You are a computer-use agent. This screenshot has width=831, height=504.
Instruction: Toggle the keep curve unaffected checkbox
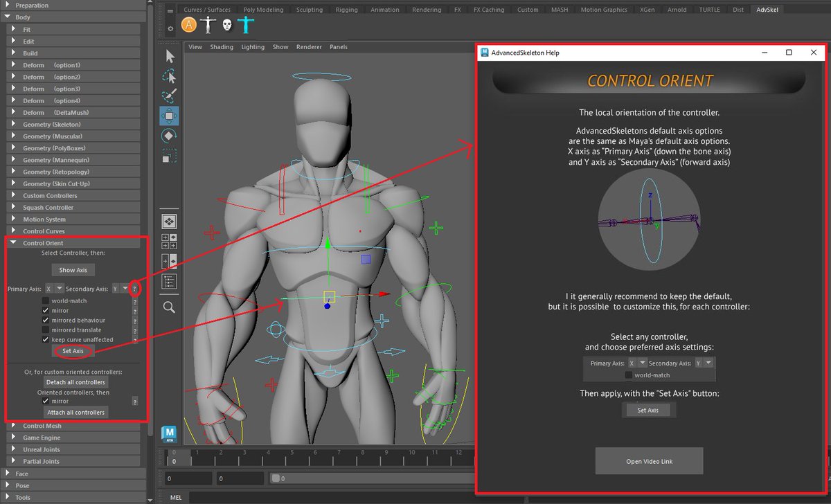[x=46, y=339]
